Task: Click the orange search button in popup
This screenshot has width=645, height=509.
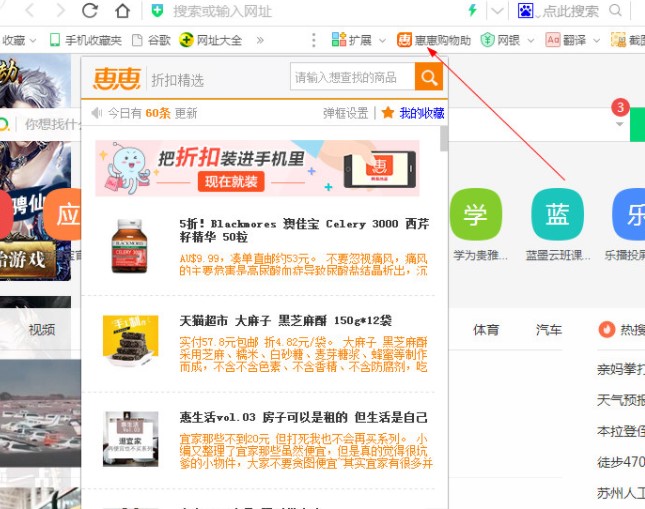Action: [429, 77]
